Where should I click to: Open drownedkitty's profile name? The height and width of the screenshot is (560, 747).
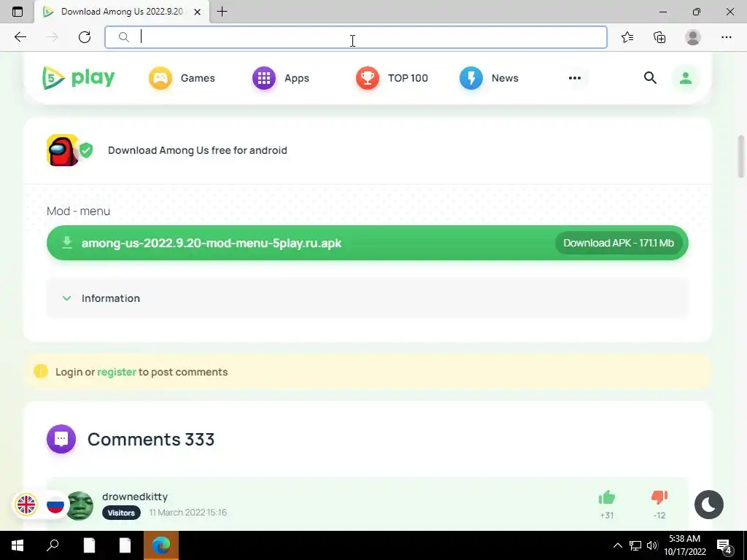point(135,497)
